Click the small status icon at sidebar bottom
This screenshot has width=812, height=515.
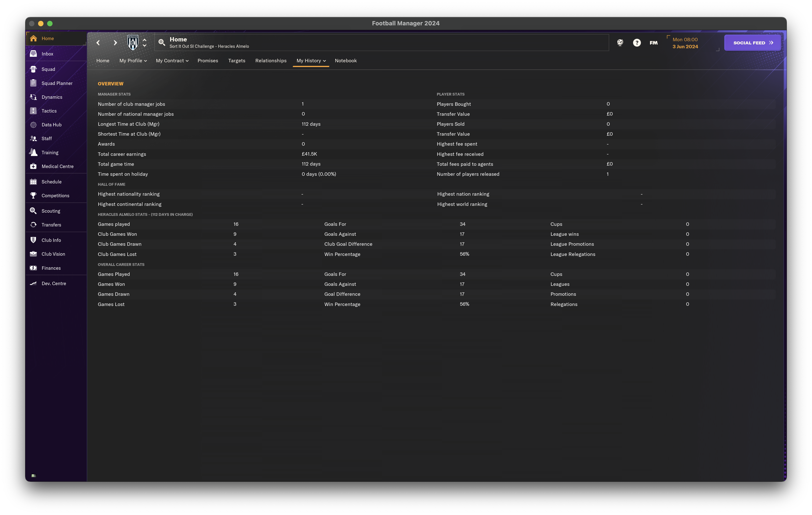33,476
